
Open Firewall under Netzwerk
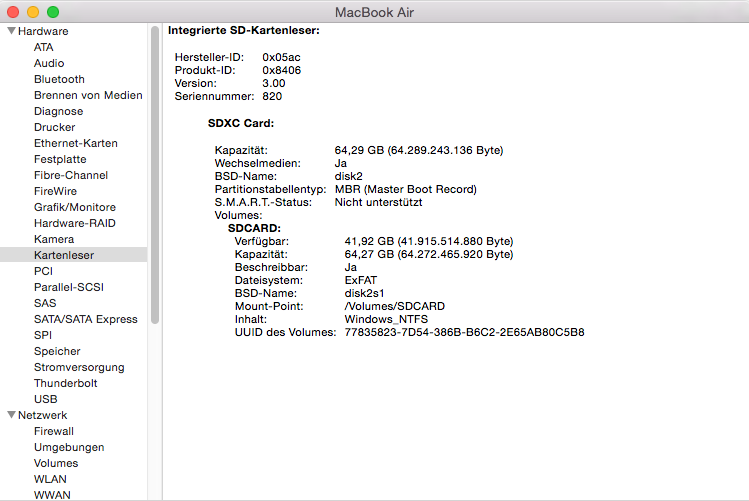pos(54,431)
